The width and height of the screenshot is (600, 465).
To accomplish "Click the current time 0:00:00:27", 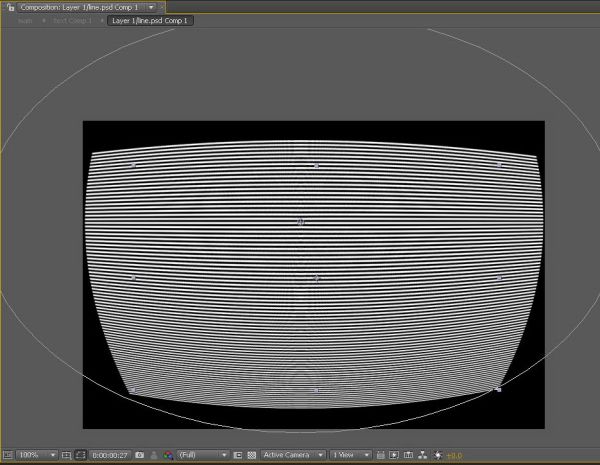I will (110, 455).
